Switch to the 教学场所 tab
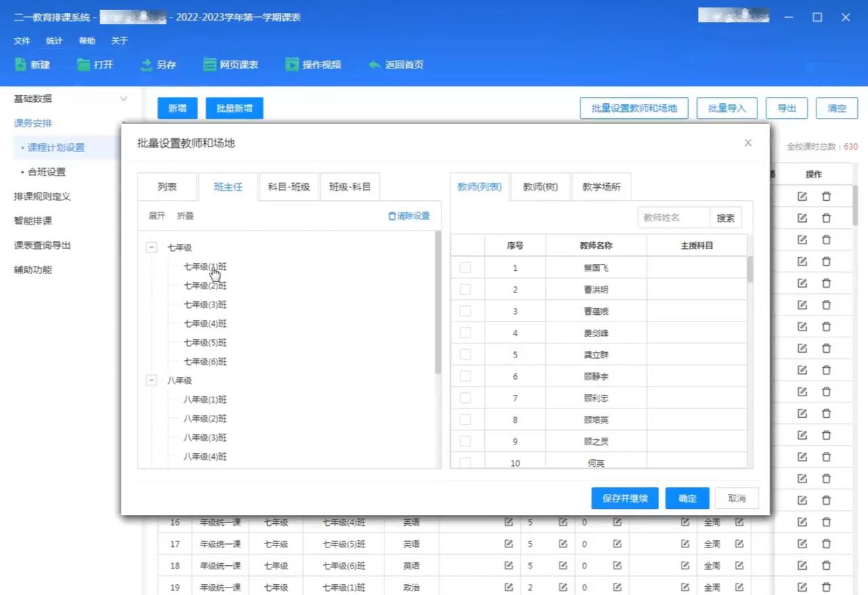This screenshot has width=868, height=595. [x=601, y=187]
